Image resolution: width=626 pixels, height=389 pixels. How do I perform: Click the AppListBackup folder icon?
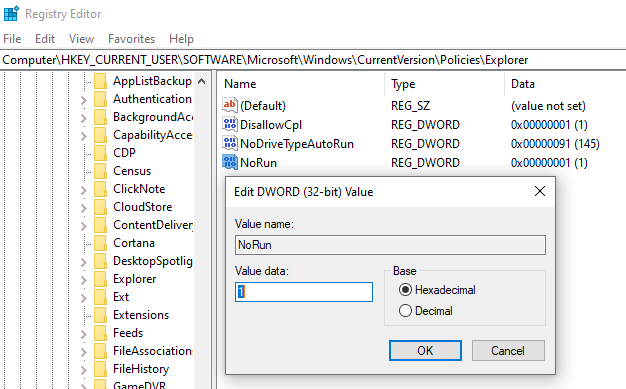click(x=101, y=81)
